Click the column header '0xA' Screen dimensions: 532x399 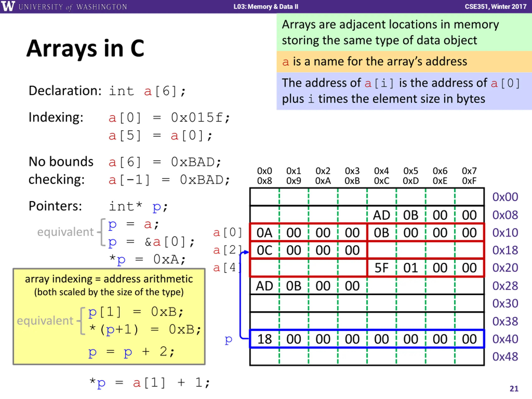coord(323,181)
